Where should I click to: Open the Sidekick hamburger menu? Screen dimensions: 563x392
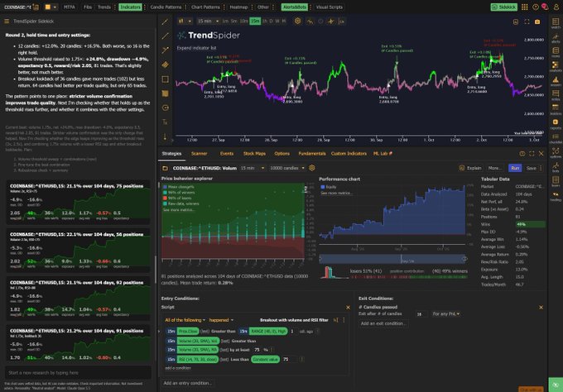[x=7, y=22]
